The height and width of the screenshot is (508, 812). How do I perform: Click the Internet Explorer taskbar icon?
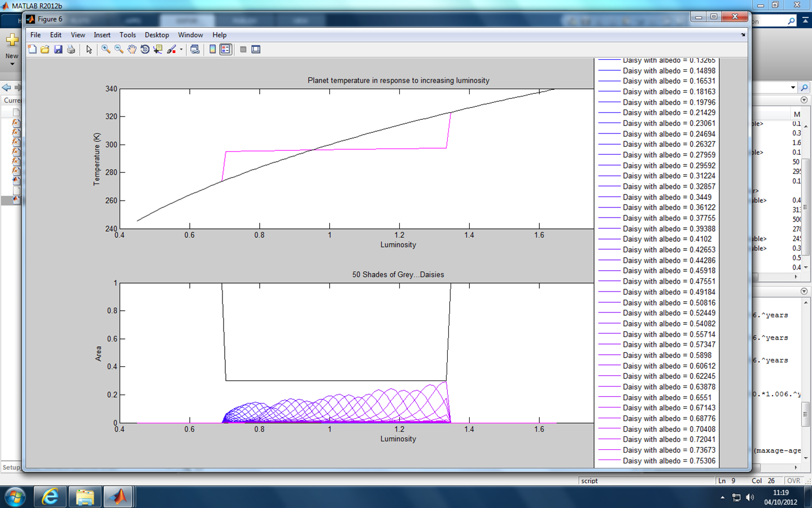[50, 497]
